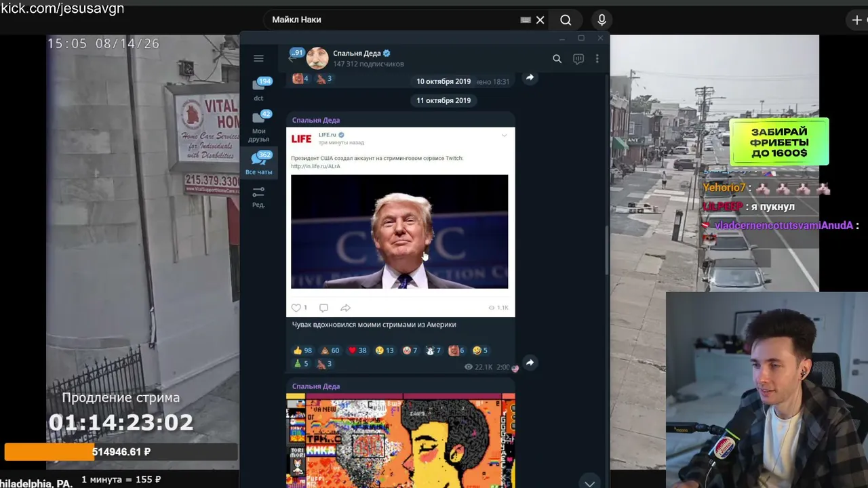Image resolution: width=868 pixels, height=488 pixels.
Task: Clear the Майкл Наки search field
Action: point(540,20)
